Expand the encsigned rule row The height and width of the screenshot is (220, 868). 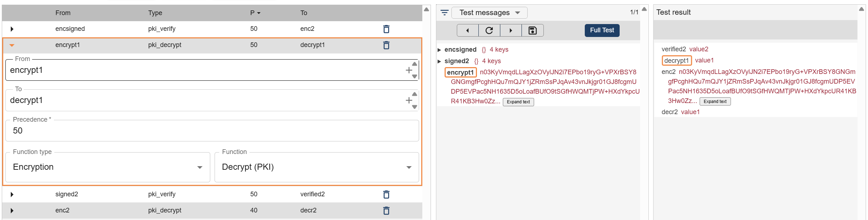[12, 29]
